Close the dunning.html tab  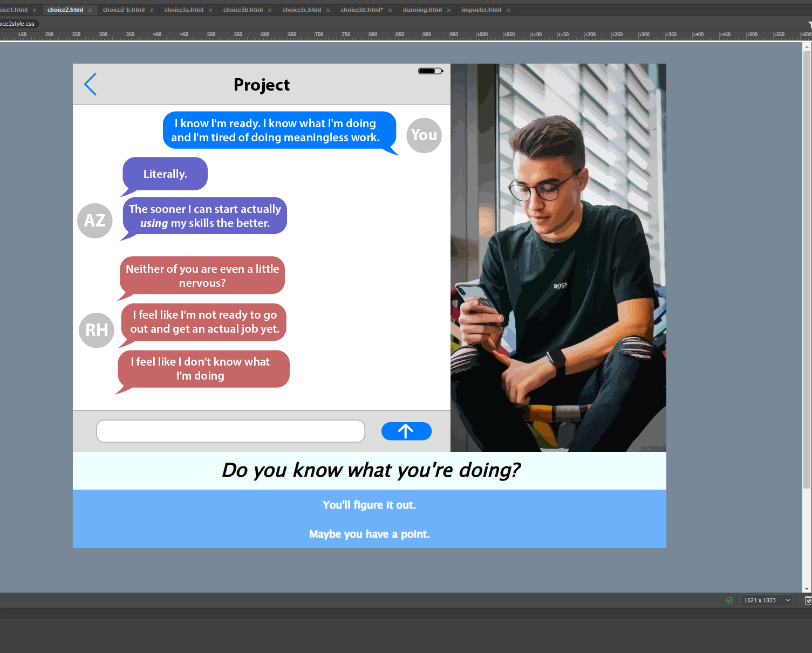pyautogui.click(x=449, y=10)
